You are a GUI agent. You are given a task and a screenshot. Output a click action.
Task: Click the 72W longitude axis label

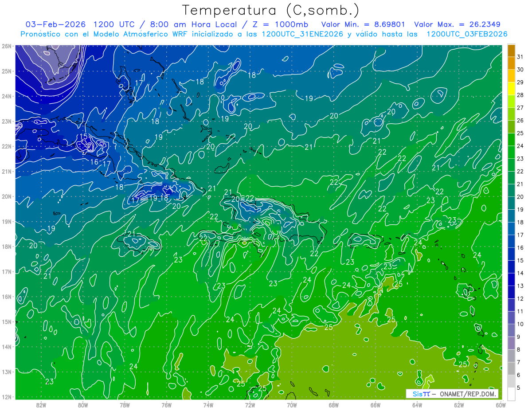coord(250,404)
